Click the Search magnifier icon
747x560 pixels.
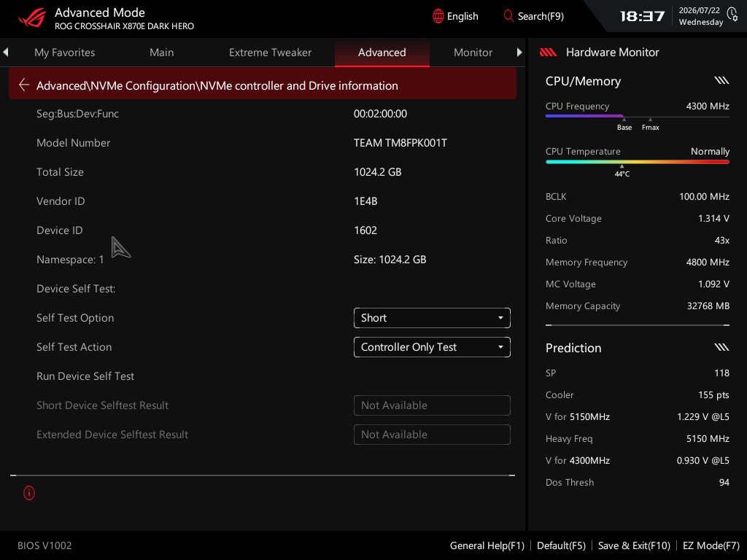(508, 16)
